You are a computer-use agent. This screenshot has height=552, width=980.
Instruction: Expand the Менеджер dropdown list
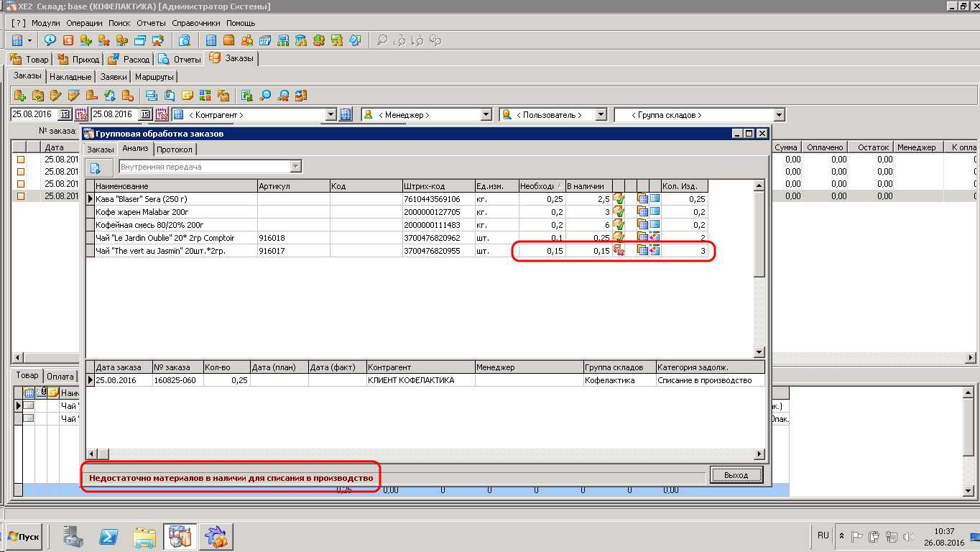tap(486, 114)
